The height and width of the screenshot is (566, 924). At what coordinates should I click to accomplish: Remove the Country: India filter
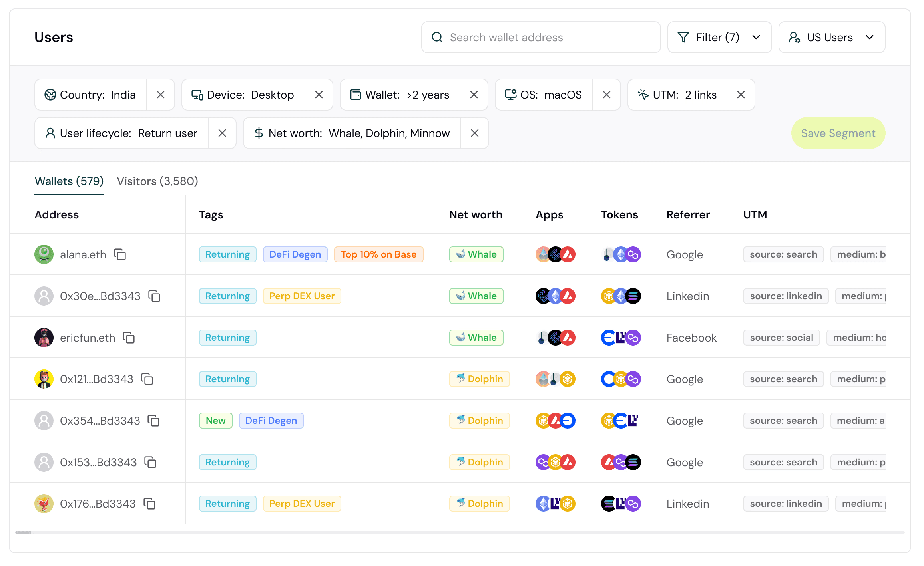pyautogui.click(x=161, y=95)
